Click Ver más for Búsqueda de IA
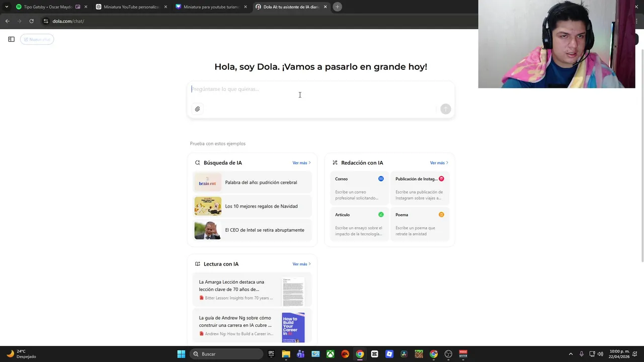The image size is (644, 362). (301, 163)
